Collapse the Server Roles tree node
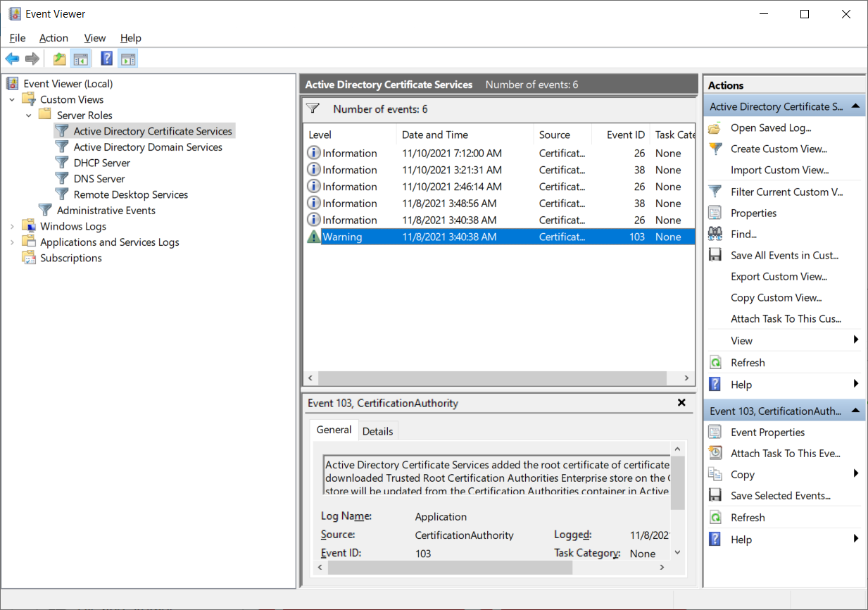The width and height of the screenshot is (868, 610). coord(29,116)
